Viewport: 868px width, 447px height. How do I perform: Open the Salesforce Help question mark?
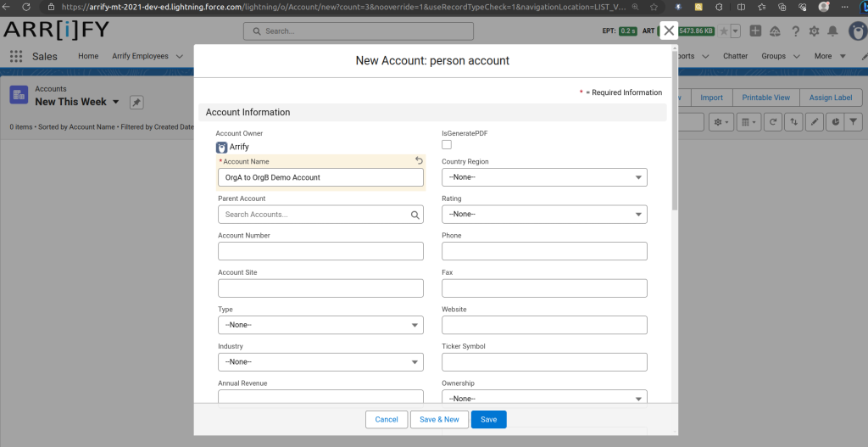pyautogui.click(x=795, y=31)
